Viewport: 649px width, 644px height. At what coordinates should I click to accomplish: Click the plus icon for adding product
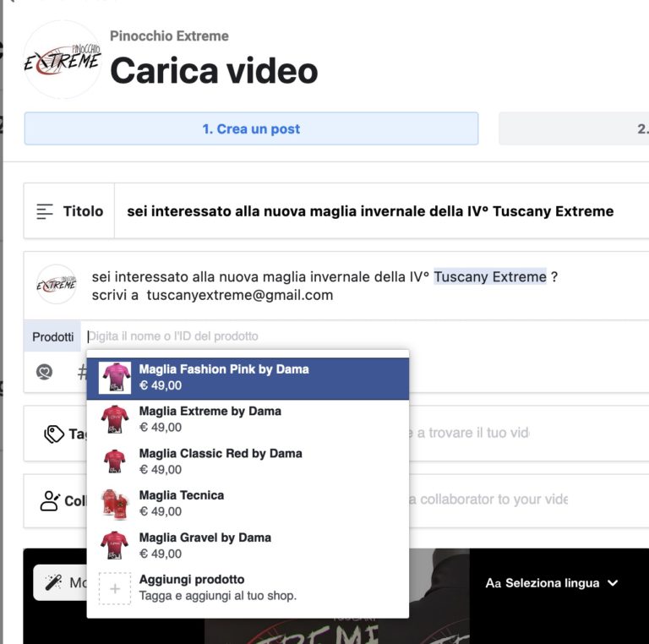(115, 588)
